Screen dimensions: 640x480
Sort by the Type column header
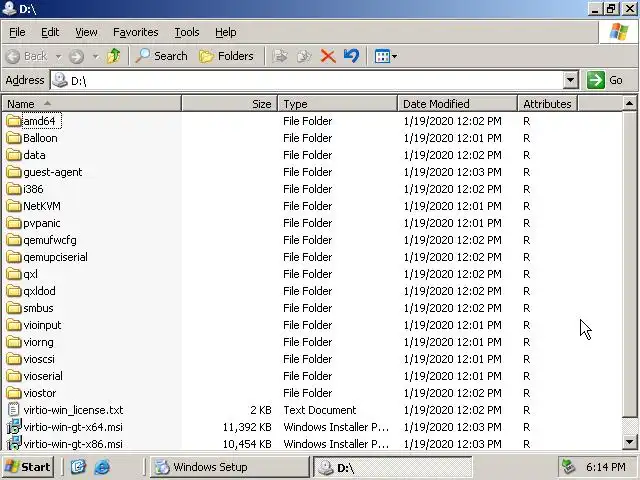pos(338,104)
